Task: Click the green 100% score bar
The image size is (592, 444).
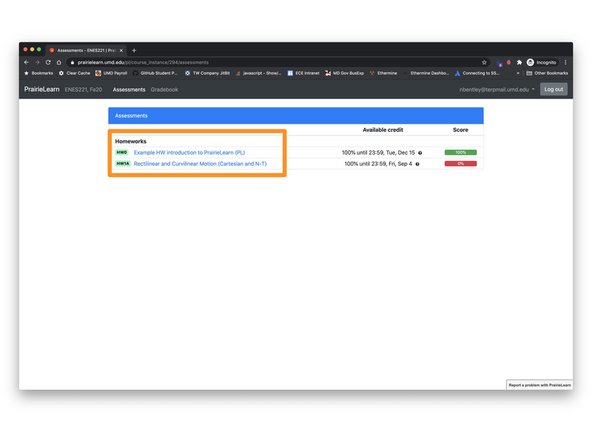Action: point(461,153)
